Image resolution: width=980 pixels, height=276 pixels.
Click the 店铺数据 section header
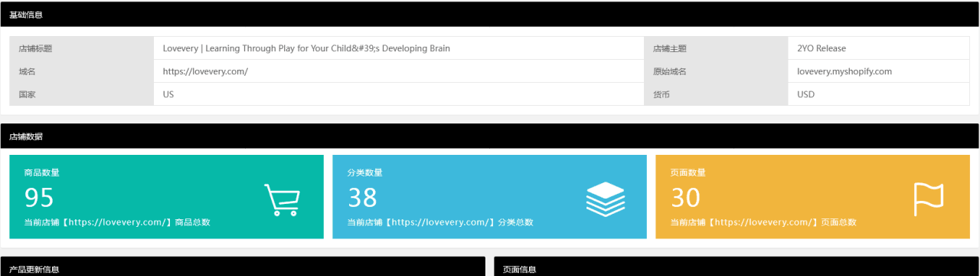490,136
